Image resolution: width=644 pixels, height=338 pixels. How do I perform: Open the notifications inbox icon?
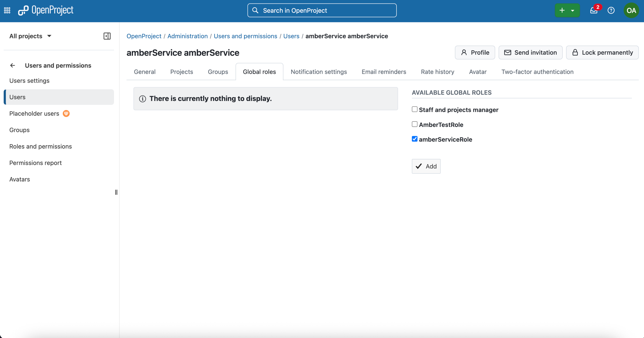[593, 10]
